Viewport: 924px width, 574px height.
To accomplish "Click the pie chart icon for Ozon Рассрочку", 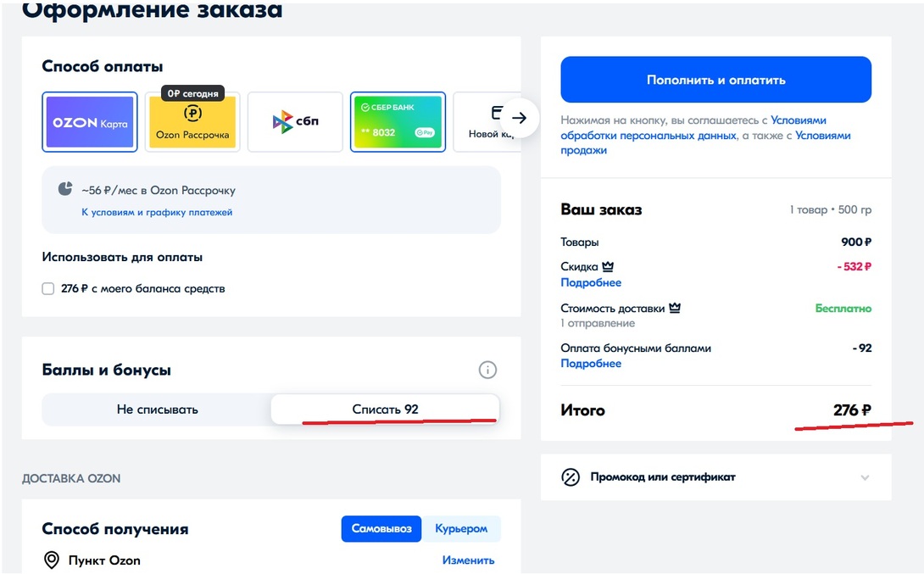I will click(65, 189).
